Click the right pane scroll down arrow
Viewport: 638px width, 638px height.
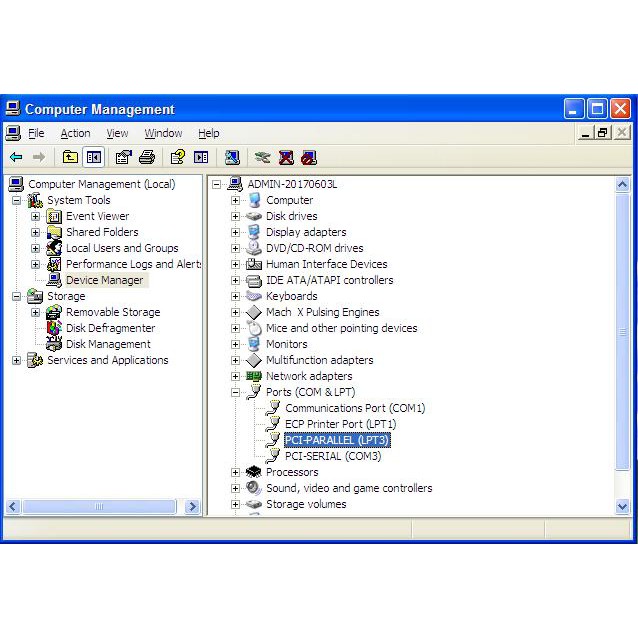623,507
